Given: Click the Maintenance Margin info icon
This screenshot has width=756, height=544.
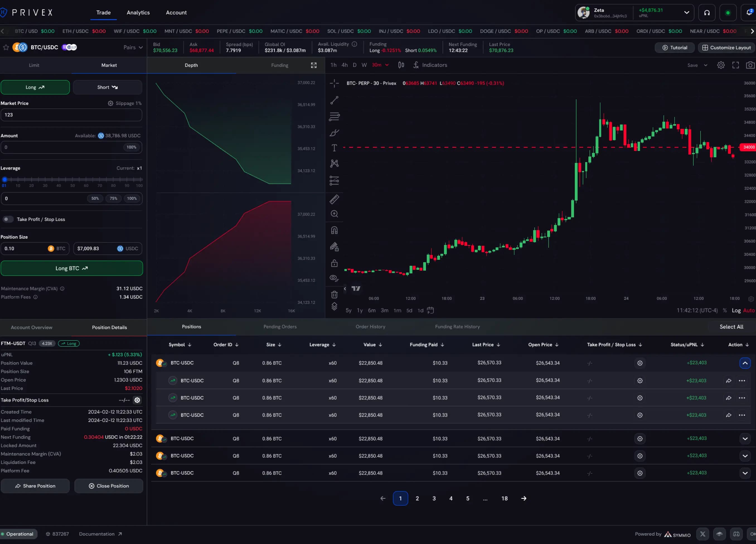Looking at the screenshot, I should [62, 289].
